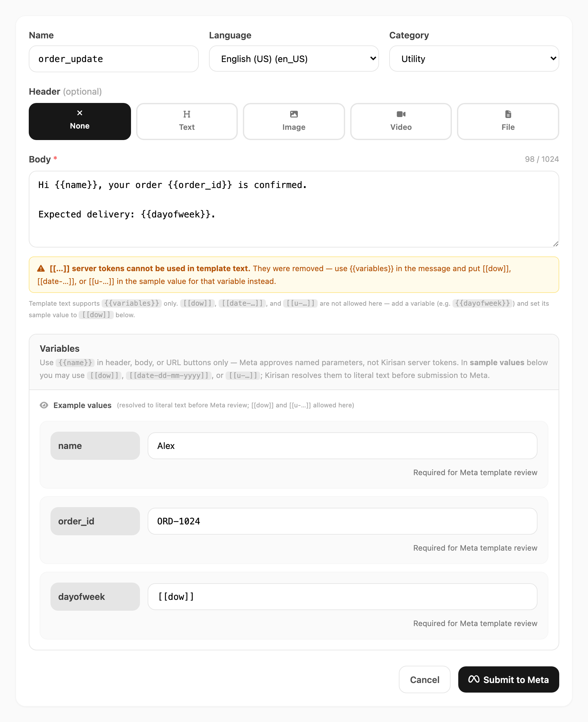Click the Header (optional) label
The height and width of the screenshot is (722, 588).
click(66, 91)
